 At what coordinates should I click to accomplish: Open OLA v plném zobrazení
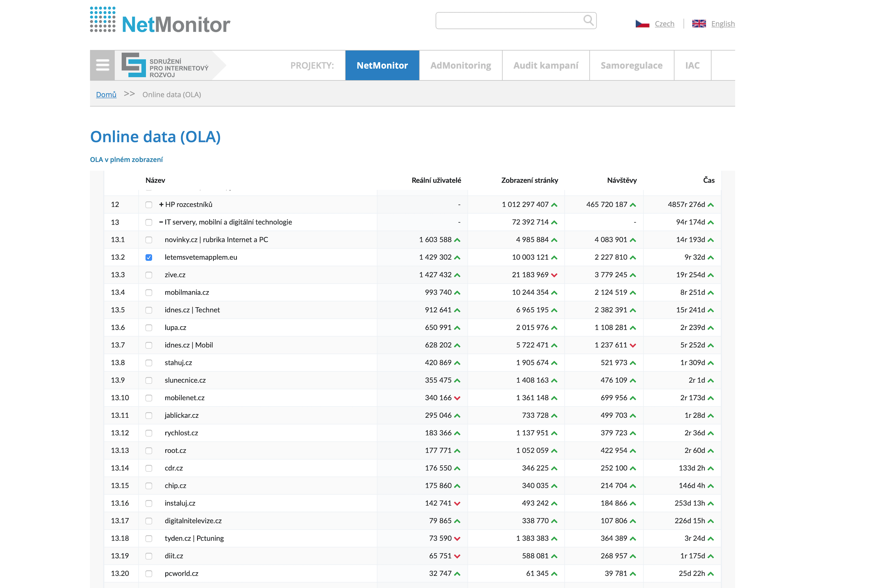[x=126, y=159]
